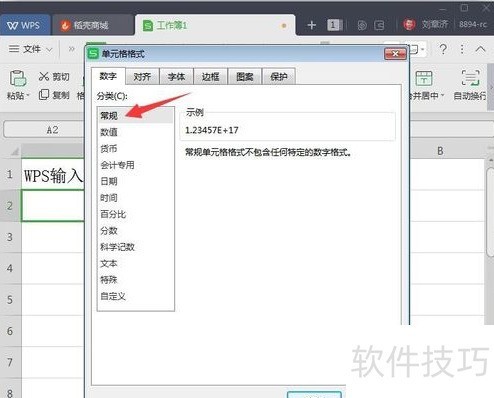Click the Merge and Center icon
Image resolution: width=494 pixels, height=398 pixels.
pyautogui.click(x=424, y=78)
